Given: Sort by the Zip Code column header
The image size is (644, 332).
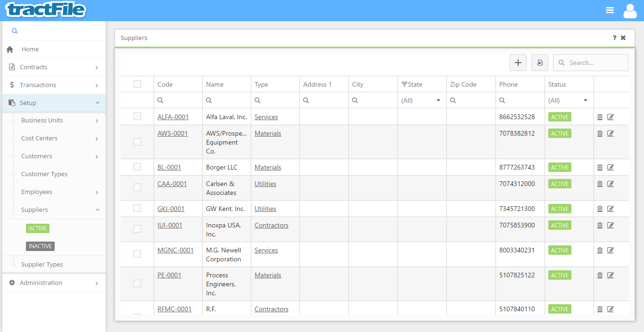Looking at the screenshot, I should [x=463, y=84].
